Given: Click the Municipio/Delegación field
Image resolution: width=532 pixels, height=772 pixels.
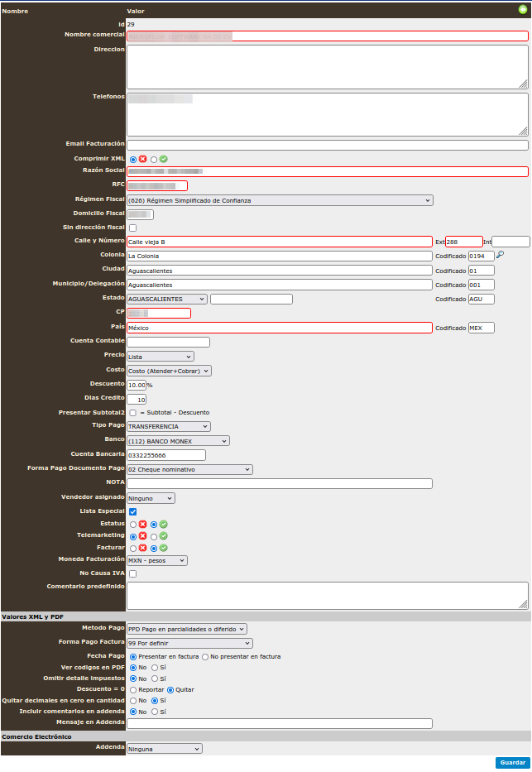Looking at the screenshot, I should click(x=280, y=285).
